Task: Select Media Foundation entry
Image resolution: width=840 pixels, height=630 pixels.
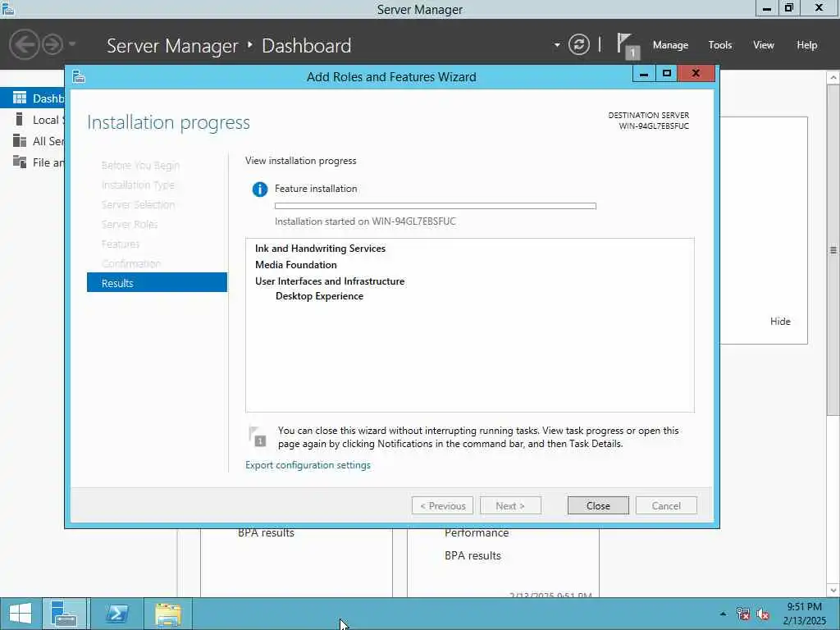Action: tap(295, 265)
